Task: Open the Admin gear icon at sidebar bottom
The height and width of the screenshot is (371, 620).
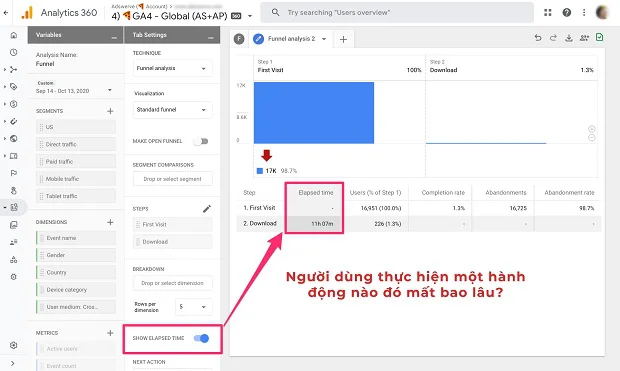Action: pyautogui.click(x=14, y=345)
